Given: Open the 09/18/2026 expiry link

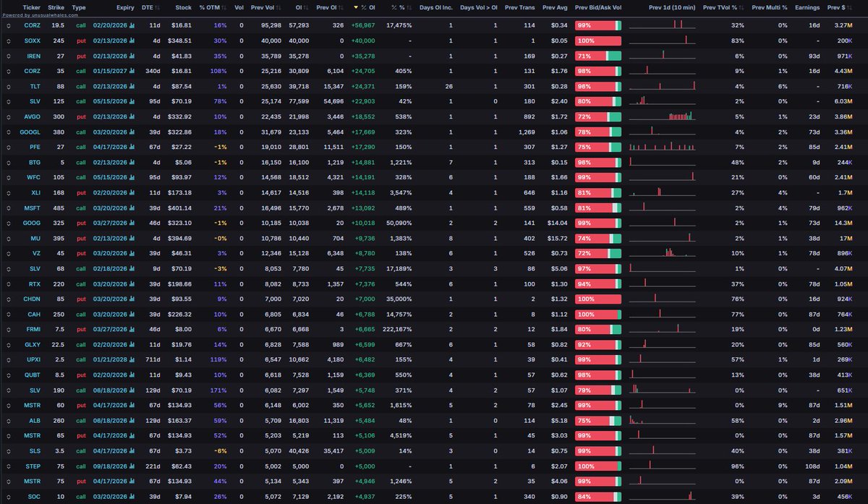Looking at the screenshot, I should pyautogui.click(x=110, y=466).
